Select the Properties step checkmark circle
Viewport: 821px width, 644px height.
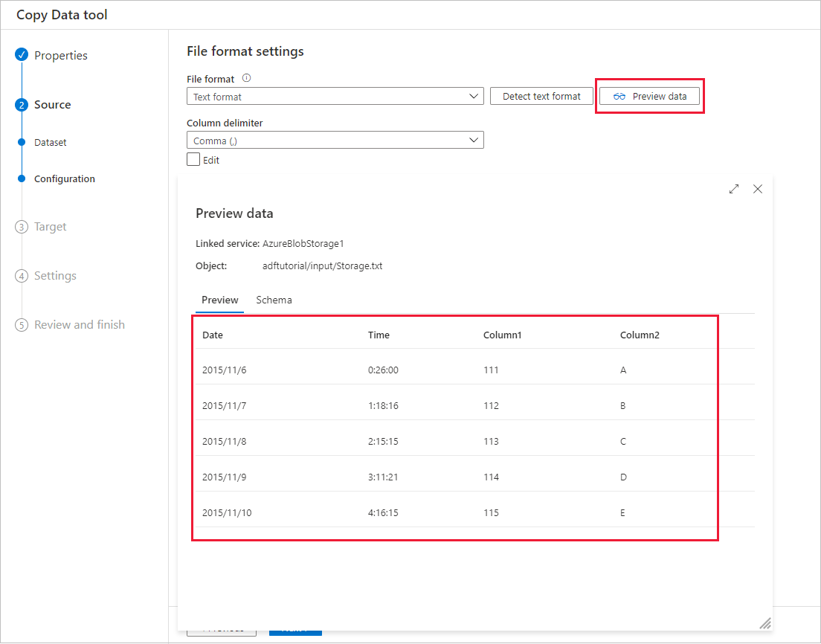[23, 55]
